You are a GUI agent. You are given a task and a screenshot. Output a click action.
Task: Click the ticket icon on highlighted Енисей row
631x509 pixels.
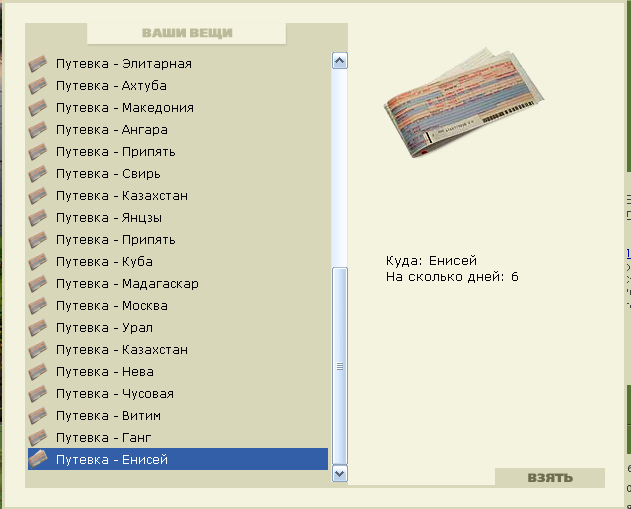(38, 459)
